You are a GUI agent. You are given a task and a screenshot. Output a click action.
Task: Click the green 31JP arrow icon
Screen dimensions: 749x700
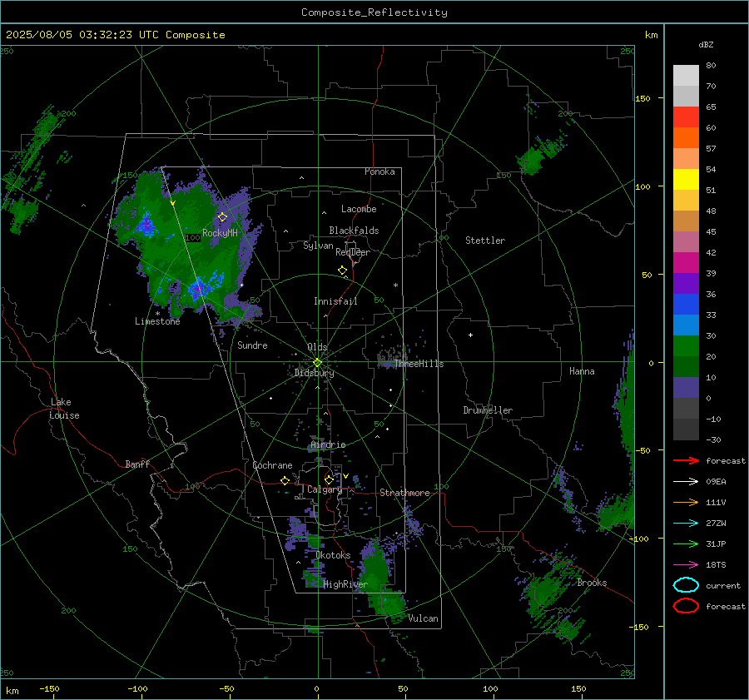686,544
